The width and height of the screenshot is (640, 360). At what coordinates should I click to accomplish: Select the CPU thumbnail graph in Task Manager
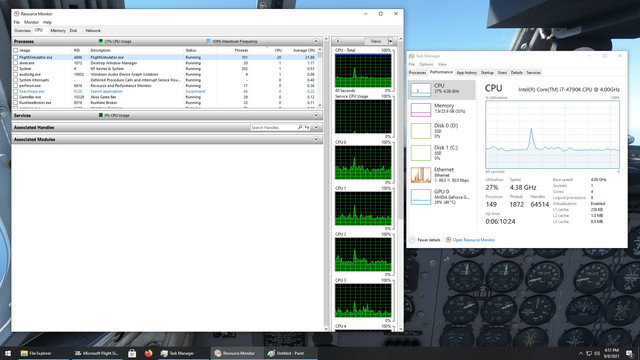[420, 89]
